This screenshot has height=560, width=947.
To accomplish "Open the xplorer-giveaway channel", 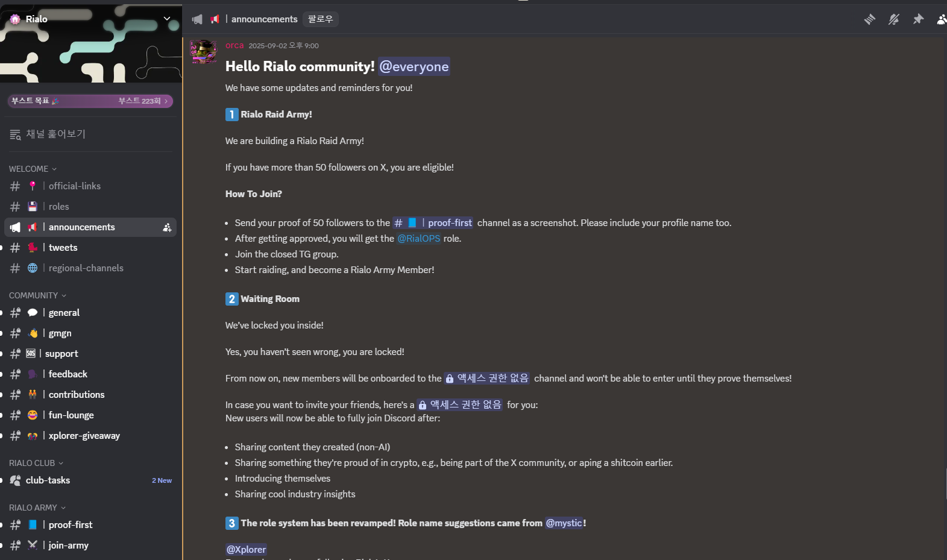I will [x=90, y=436].
